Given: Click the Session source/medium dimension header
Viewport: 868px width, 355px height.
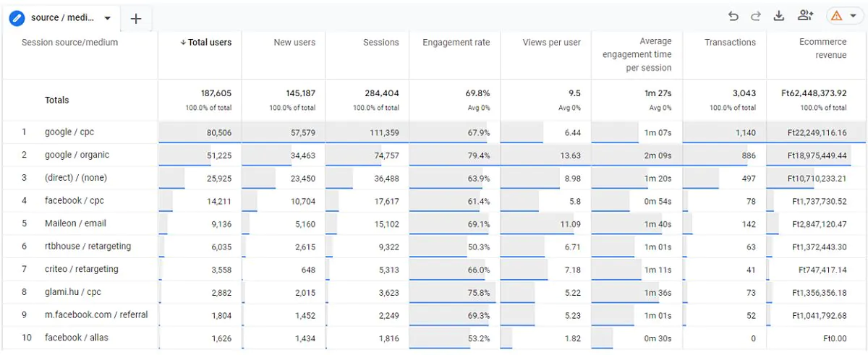Looking at the screenshot, I should coord(69,43).
